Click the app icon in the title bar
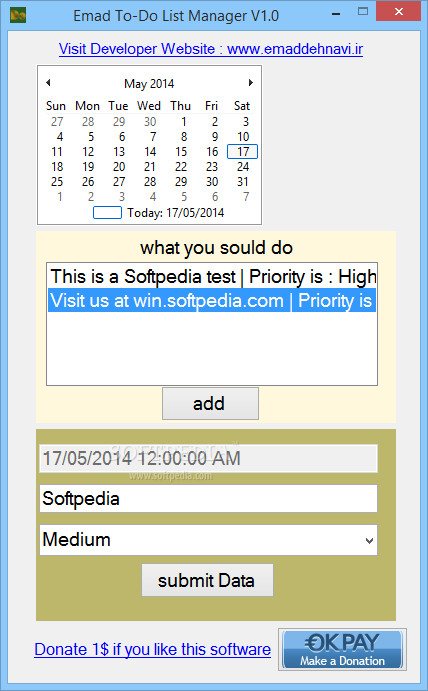The image size is (428, 691). (x=18, y=15)
